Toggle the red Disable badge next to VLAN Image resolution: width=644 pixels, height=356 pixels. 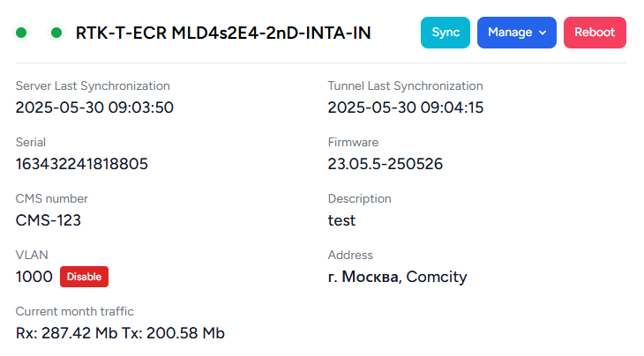tap(84, 277)
